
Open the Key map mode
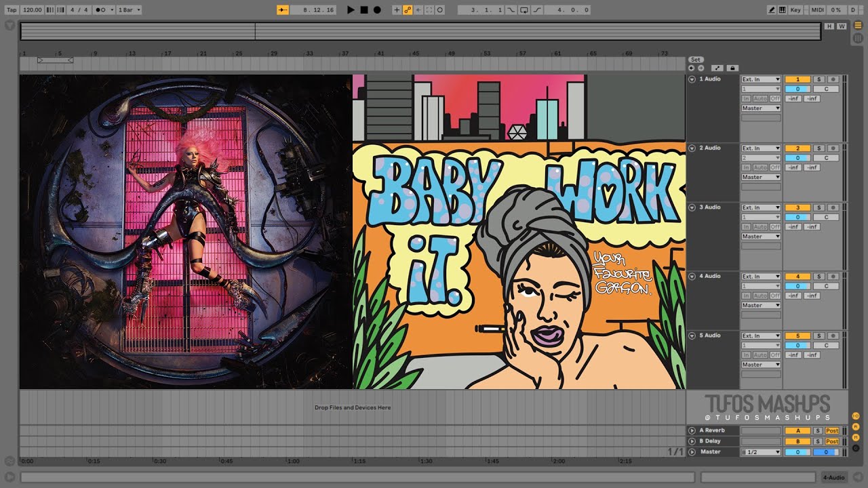point(795,10)
